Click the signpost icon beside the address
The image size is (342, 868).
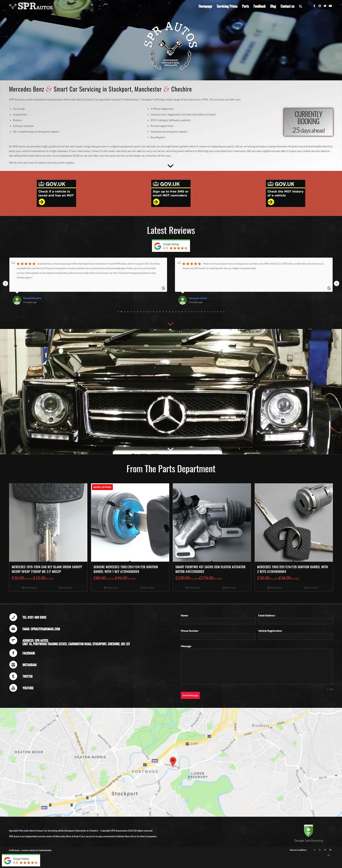(x=13, y=641)
